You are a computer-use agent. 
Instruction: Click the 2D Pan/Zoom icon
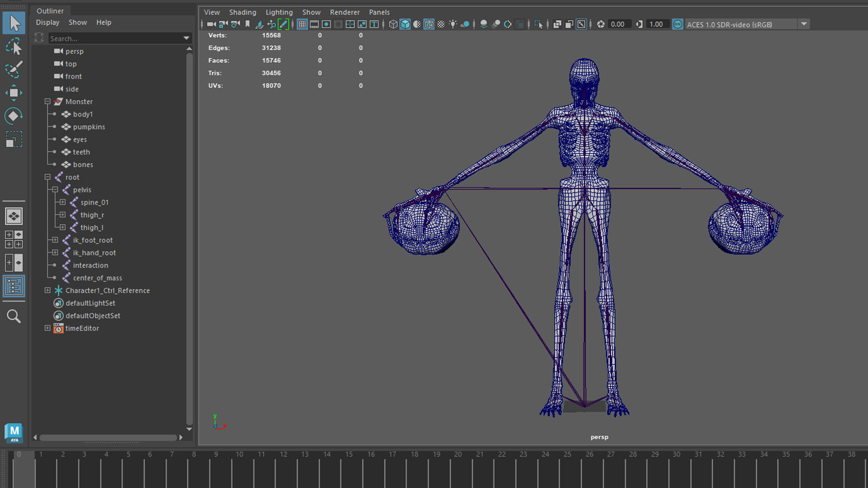(x=271, y=24)
